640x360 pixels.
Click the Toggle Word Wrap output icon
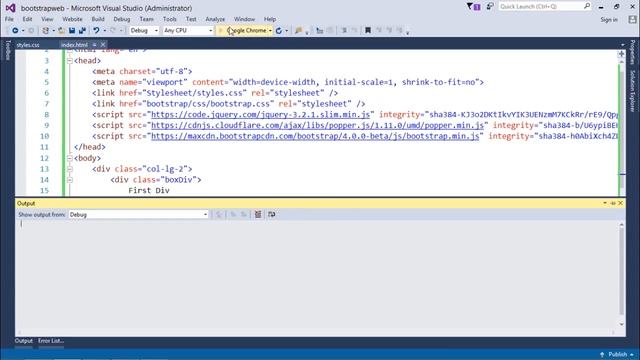[271, 214]
